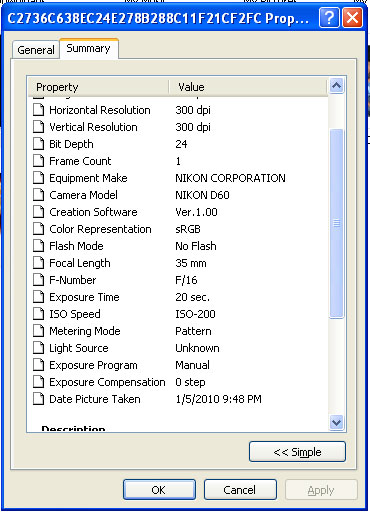Click the sRGB value

pyautogui.click(x=188, y=229)
